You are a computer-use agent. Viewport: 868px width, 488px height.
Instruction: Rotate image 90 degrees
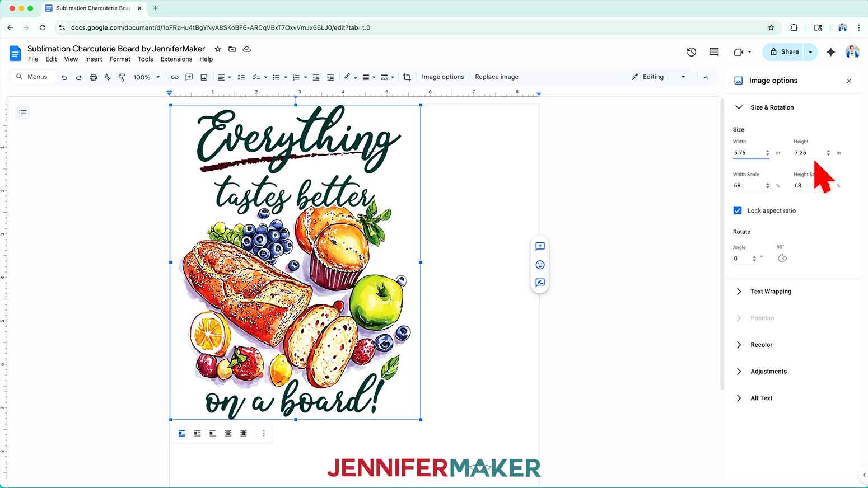click(x=782, y=258)
